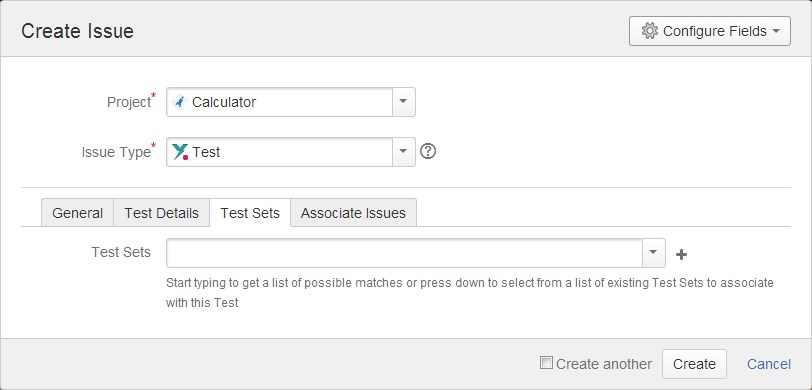This screenshot has width=812, height=390.
Task: Click the help question mark icon
Action: click(428, 152)
